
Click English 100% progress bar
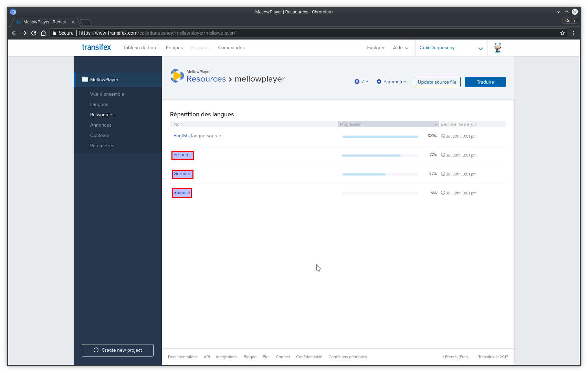[380, 137]
